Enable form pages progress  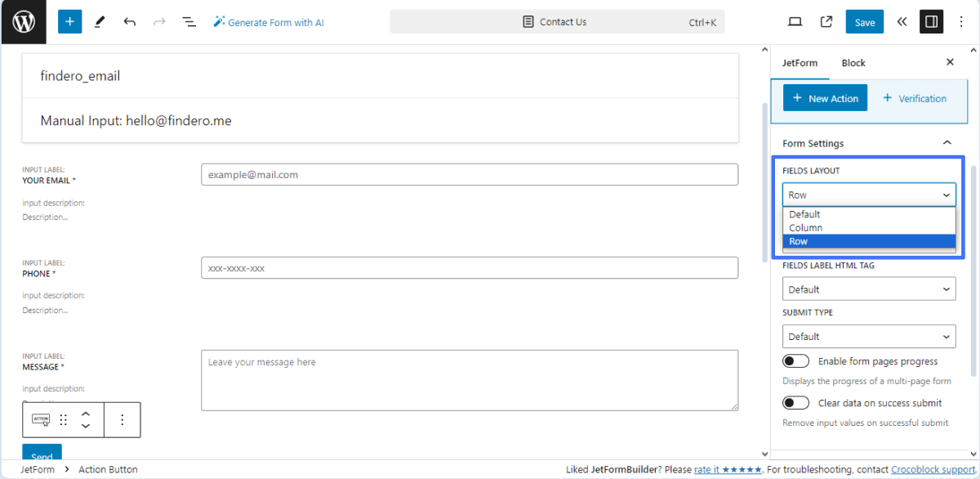pyautogui.click(x=795, y=360)
